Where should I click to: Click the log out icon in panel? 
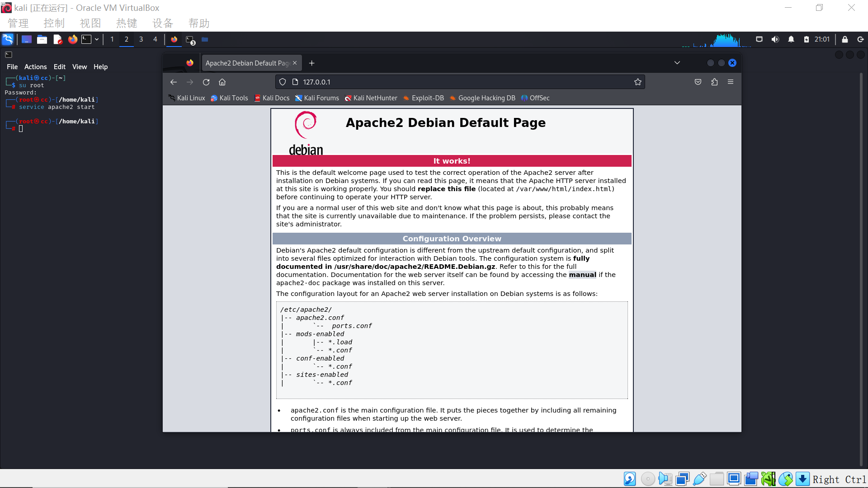[861, 39]
